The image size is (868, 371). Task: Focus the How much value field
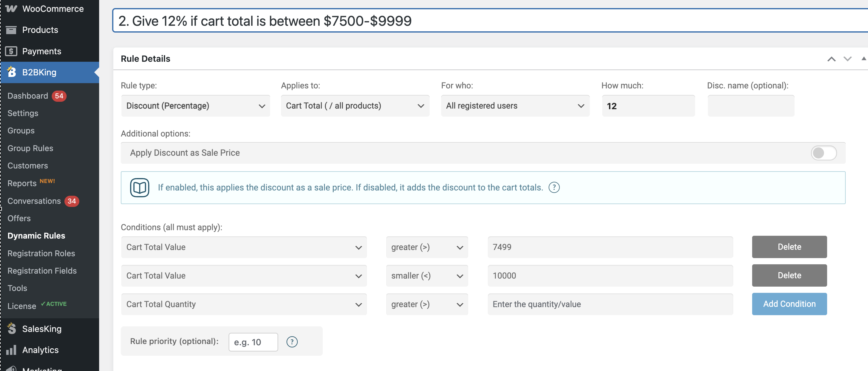pyautogui.click(x=648, y=106)
